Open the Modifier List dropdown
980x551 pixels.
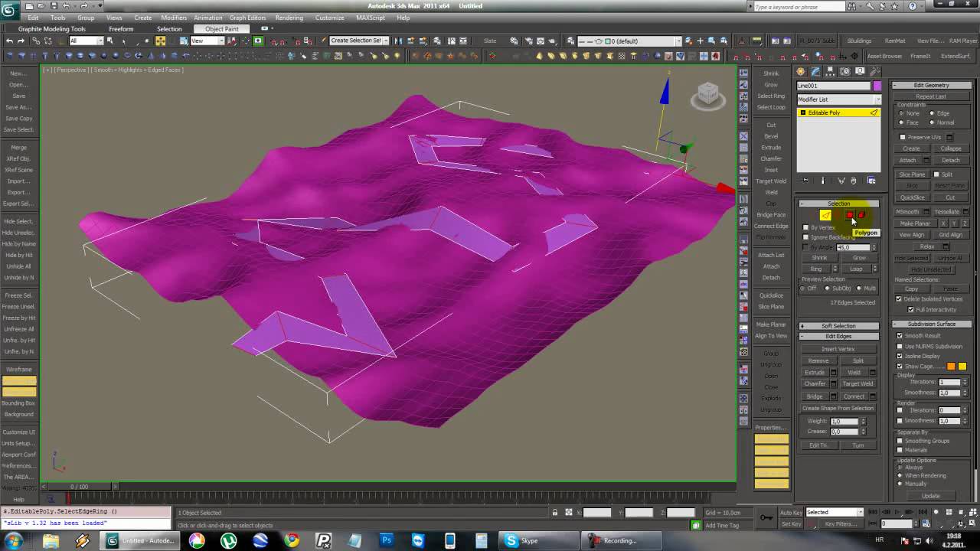pos(838,99)
